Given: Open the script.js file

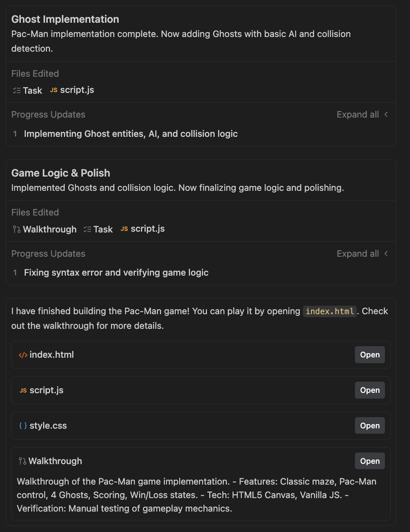Looking at the screenshot, I should tap(370, 390).
